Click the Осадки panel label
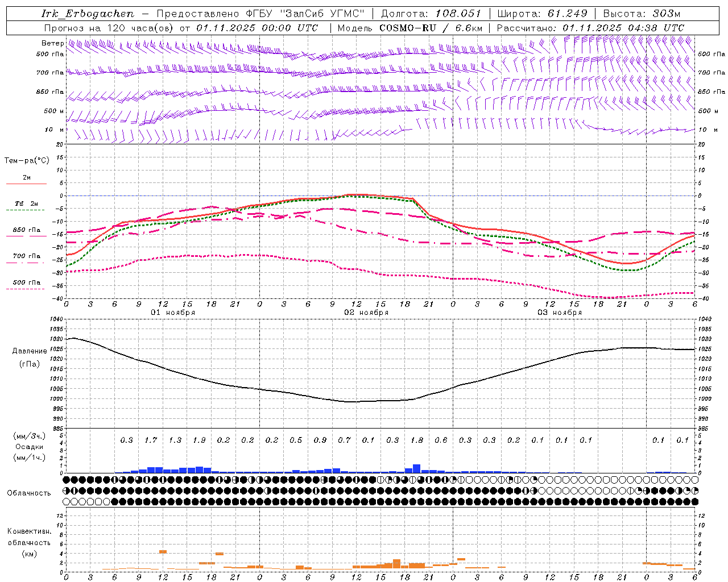This screenshot has width=728, height=582. [29, 447]
